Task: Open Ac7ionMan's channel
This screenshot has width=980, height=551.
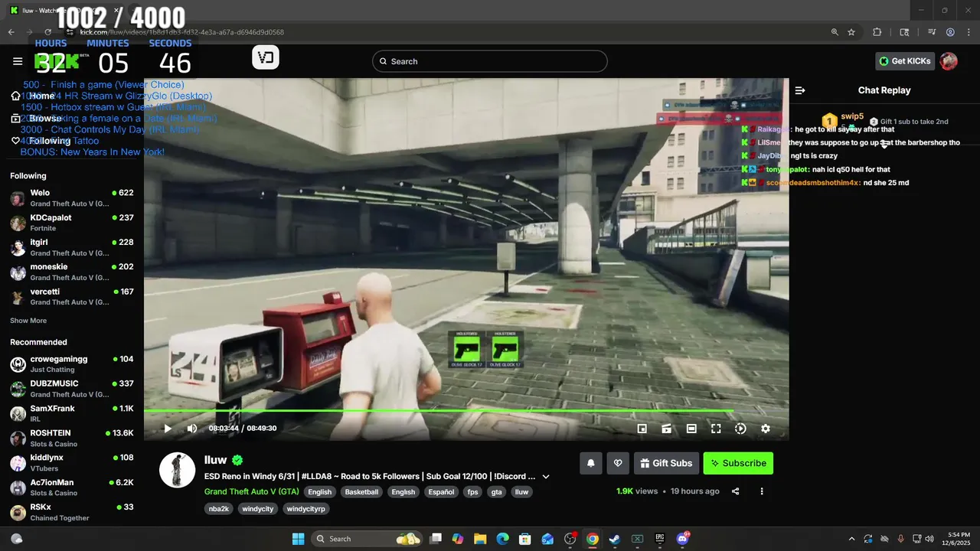Action: [72, 488]
